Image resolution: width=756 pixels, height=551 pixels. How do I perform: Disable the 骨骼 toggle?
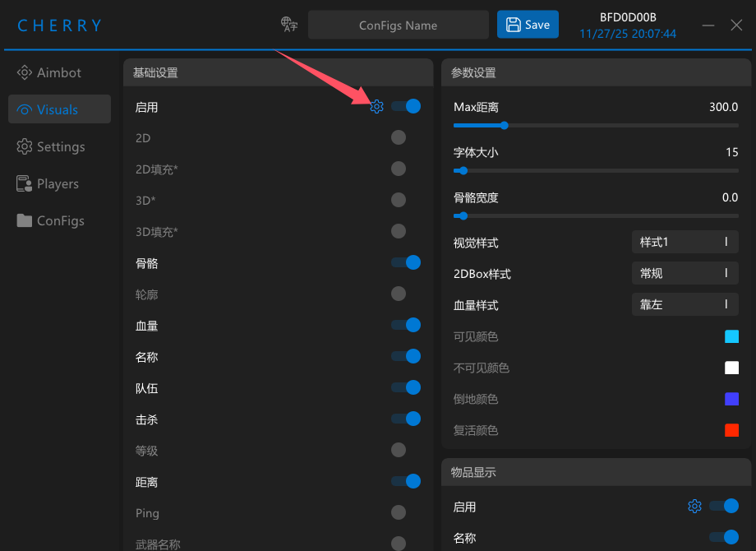pyautogui.click(x=406, y=262)
